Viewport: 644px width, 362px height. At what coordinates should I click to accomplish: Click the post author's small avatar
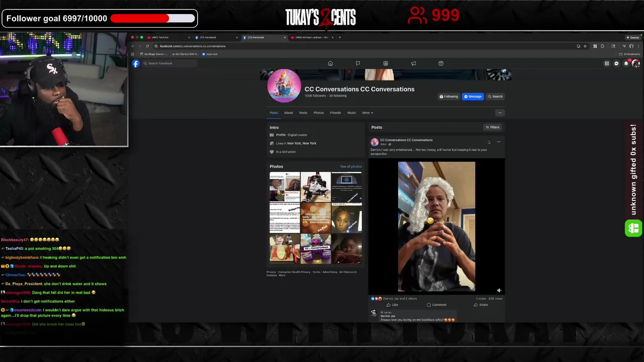coord(374,142)
